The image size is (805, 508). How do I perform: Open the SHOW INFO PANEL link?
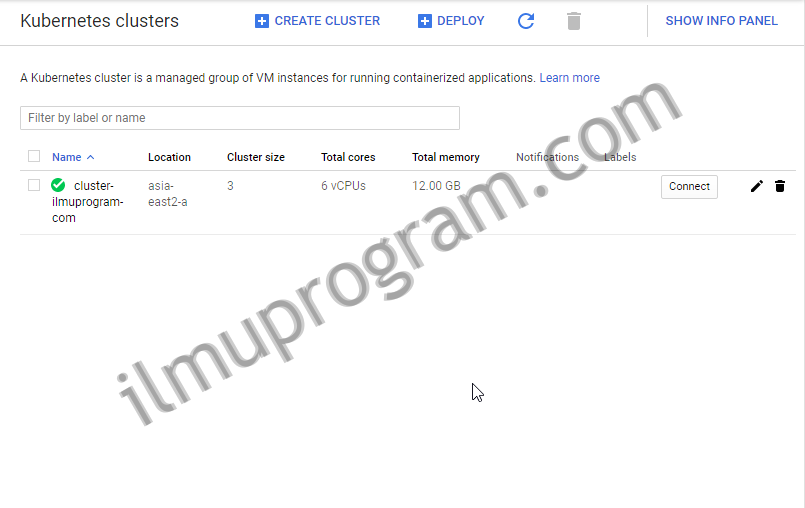[x=721, y=21]
